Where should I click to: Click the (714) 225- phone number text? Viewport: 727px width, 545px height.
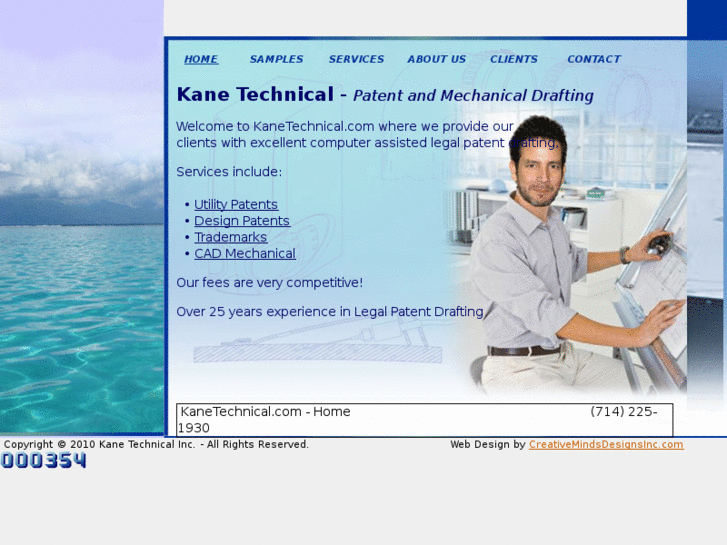[624, 411]
